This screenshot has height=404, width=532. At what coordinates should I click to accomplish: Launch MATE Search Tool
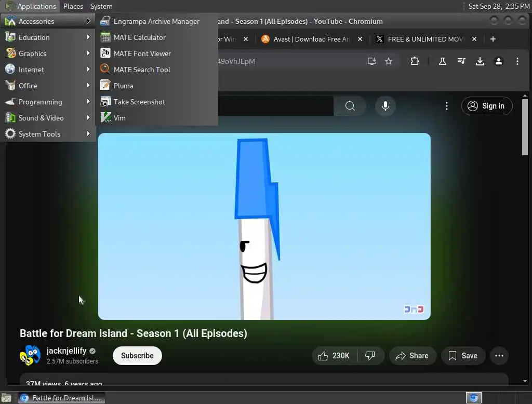156,70
